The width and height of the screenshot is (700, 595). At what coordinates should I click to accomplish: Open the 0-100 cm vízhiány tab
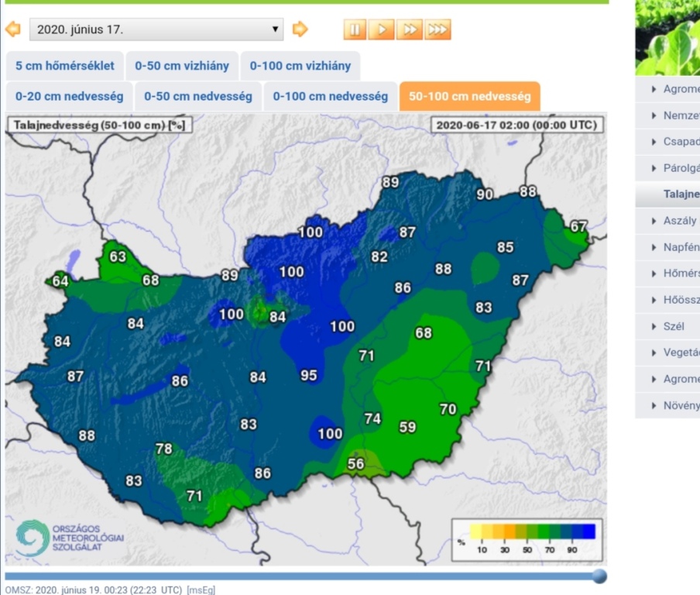[300, 66]
